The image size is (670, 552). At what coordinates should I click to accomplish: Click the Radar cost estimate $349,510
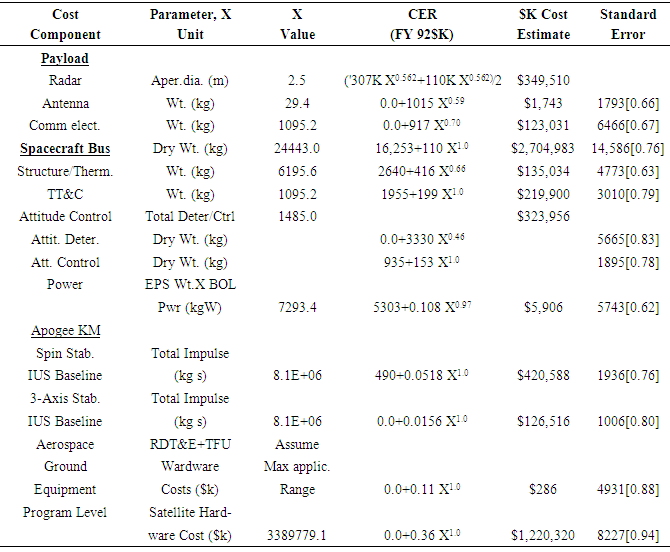pyautogui.click(x=544, y=81)
